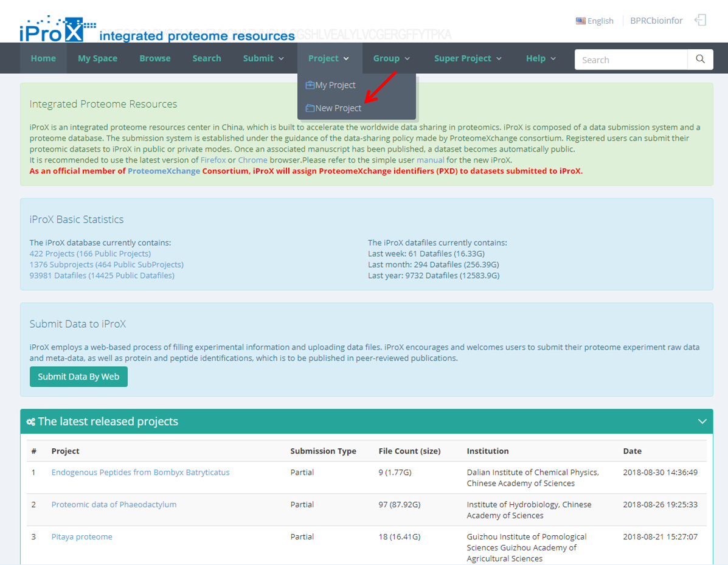Click the iProX logo
728x565 pixels.
click(58, 29)
